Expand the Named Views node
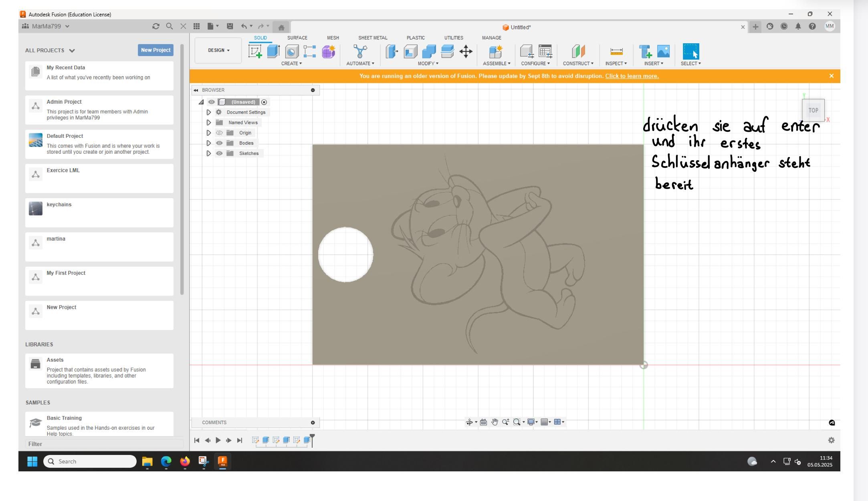Image resolution: width=868 pixels, height=501 pixels. point(208,123)
